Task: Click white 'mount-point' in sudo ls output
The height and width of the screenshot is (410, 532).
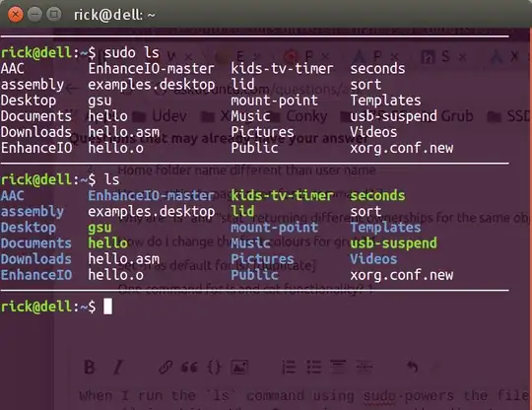Action: click(274, 101)
